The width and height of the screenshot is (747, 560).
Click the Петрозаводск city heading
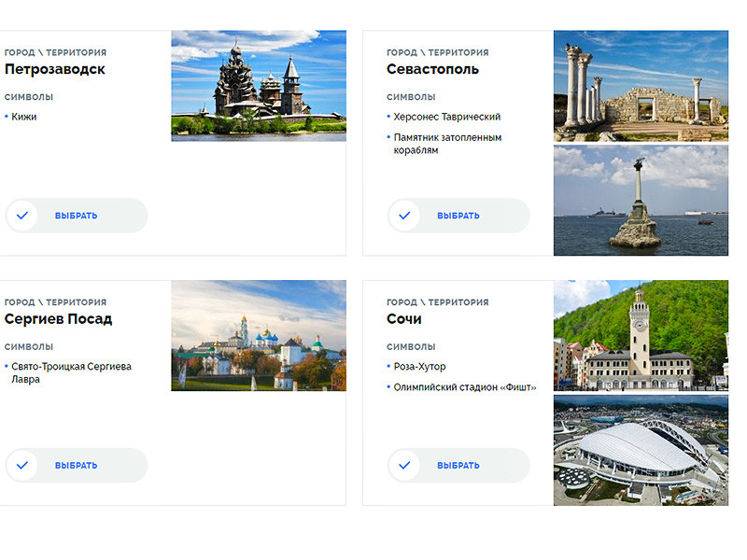[55, 69]
